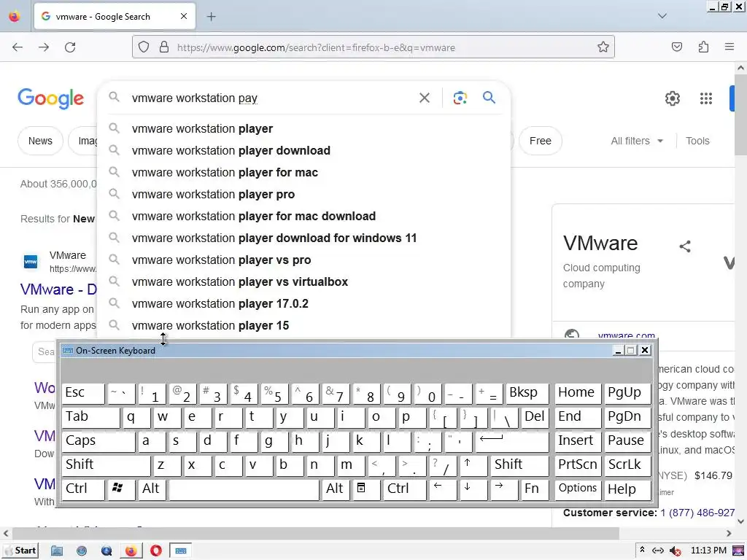Open the VMware result title link

(x=58, y=289)
